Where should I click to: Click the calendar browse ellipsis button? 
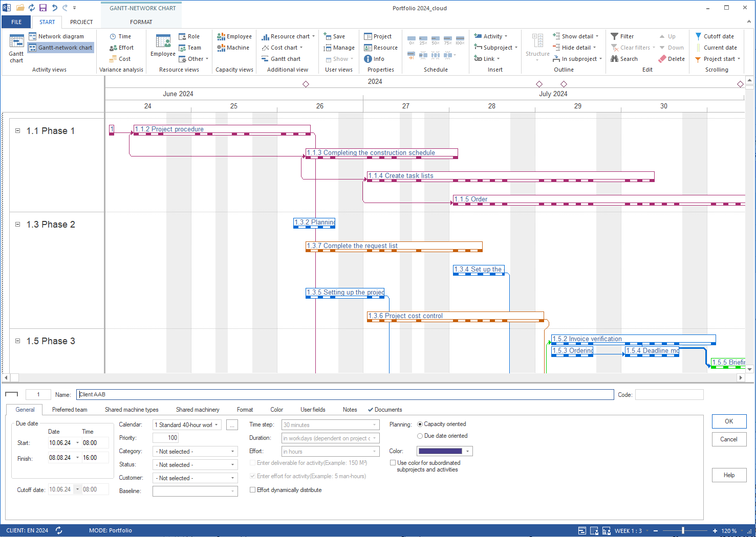232,425
